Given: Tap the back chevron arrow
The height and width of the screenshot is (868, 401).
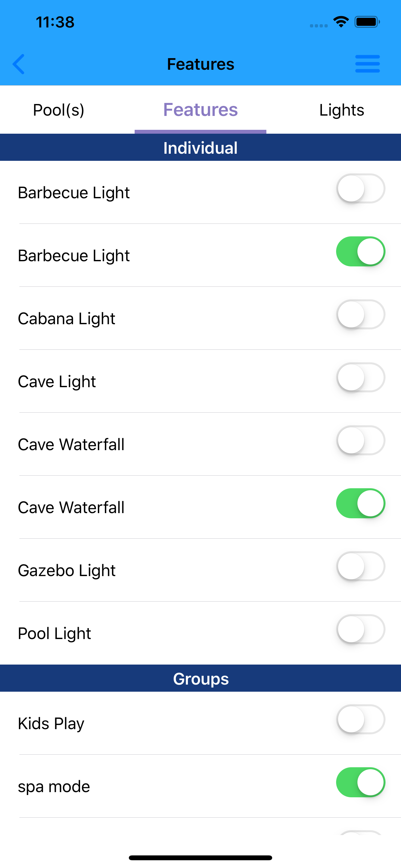Looking at the screenshot, I should [x=19, y=64].
